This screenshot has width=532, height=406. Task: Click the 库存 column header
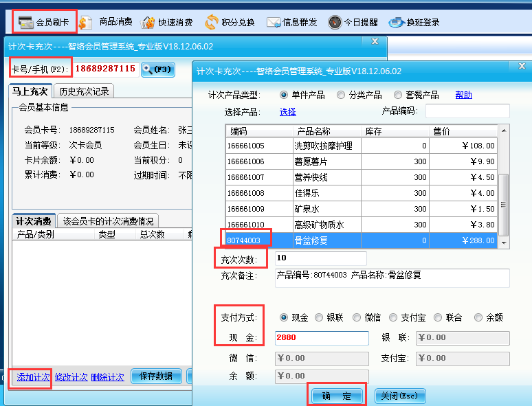pos(395,131)
